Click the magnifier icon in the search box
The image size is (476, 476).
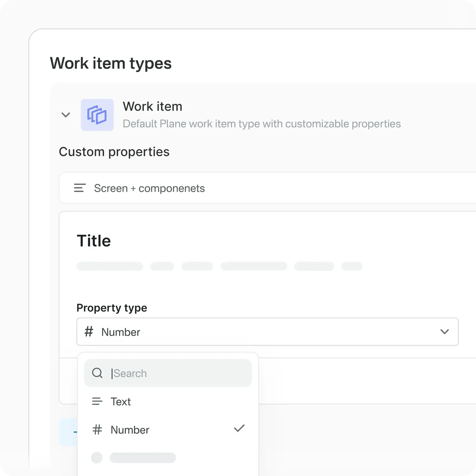[x=97, y=373]
